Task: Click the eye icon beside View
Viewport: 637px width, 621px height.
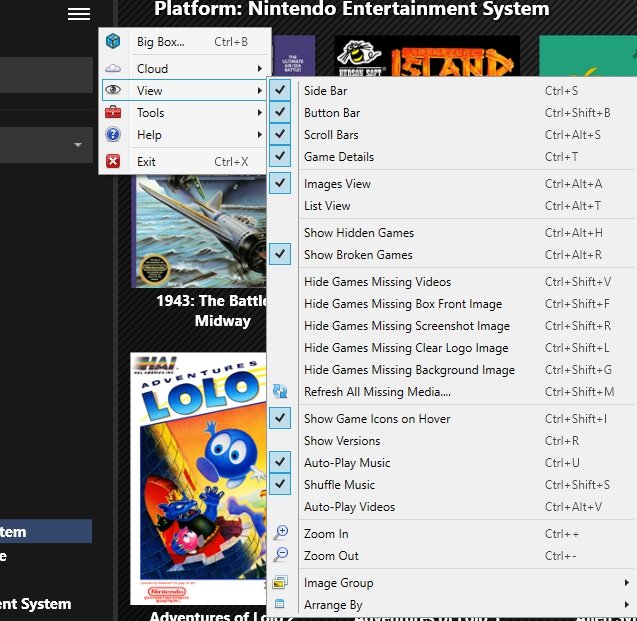Action: click(113, 90)
